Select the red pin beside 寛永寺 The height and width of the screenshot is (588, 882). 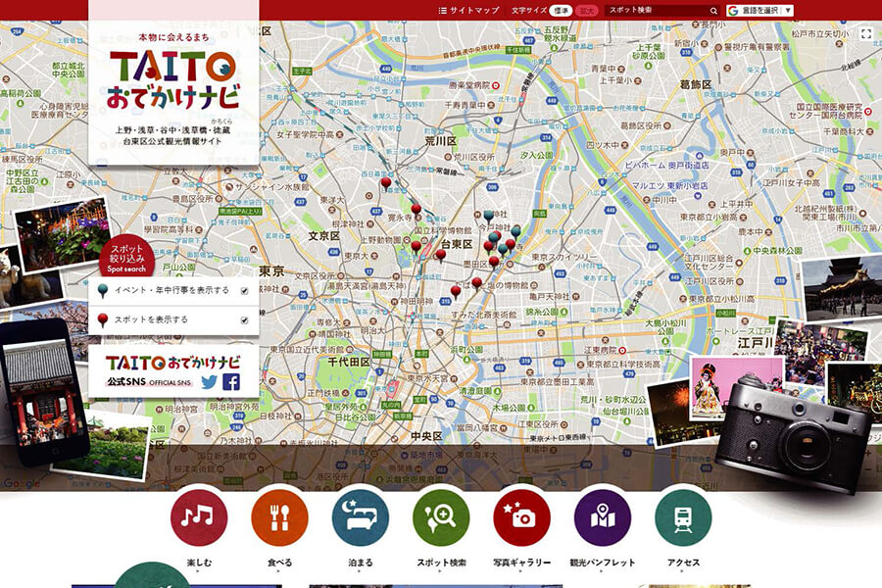(416, 211)
